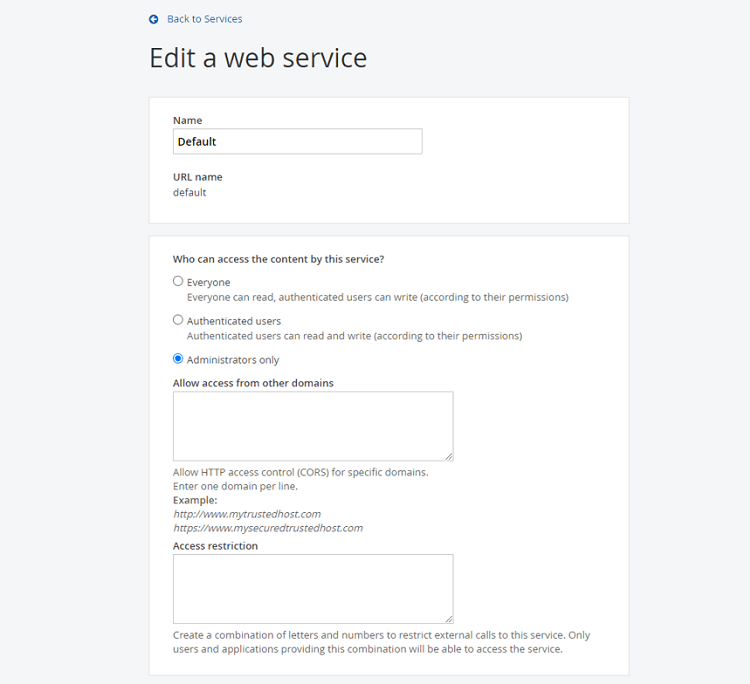Click the example http://www.mytrustedhost.com text
Image resolution: width=750 pixels, height=684 pixels.
247,514
